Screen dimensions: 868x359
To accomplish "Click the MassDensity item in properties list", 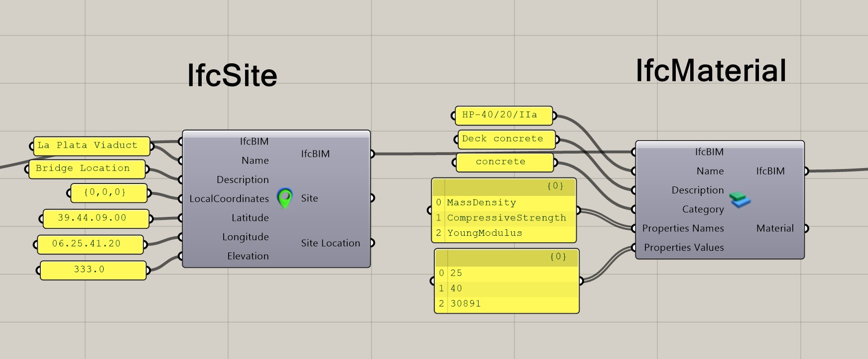I will [x=481, y=202].
